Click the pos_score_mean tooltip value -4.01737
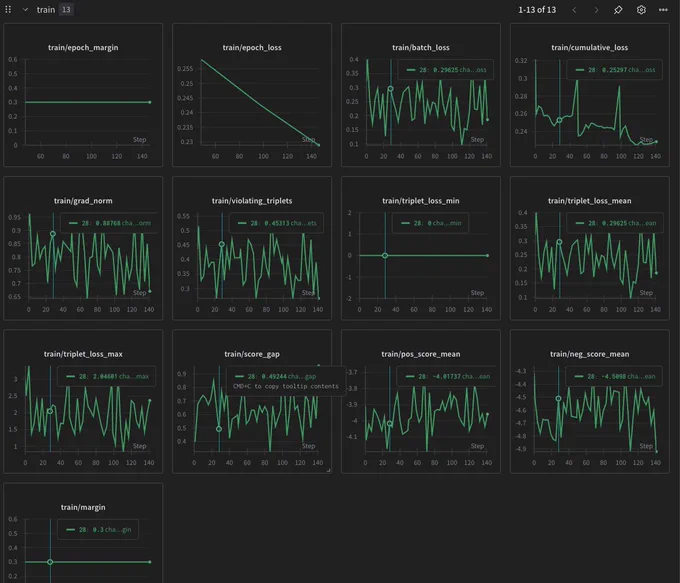 [446, 376]
